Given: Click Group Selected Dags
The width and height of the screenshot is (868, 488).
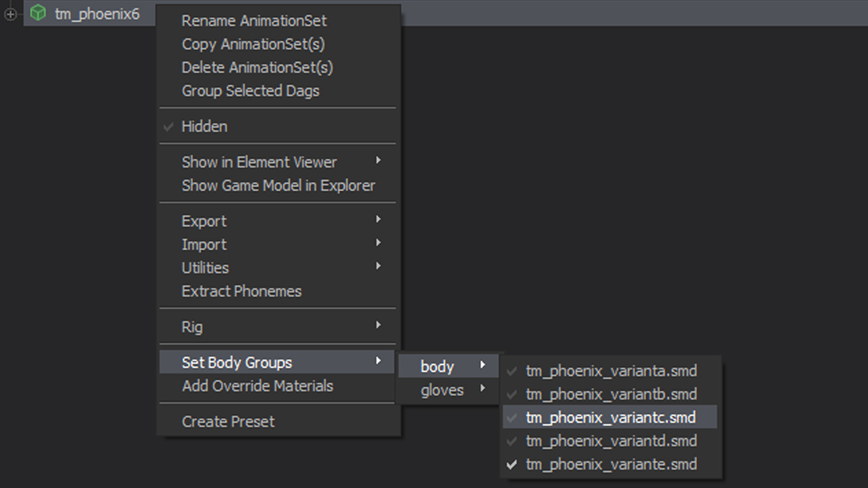Looking at the screenshot, I should pos(250,91).
